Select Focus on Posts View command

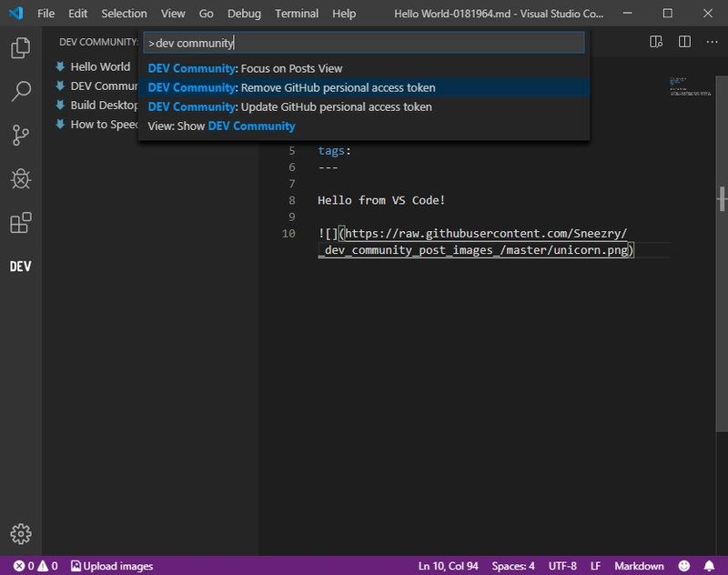coord(364,68)
